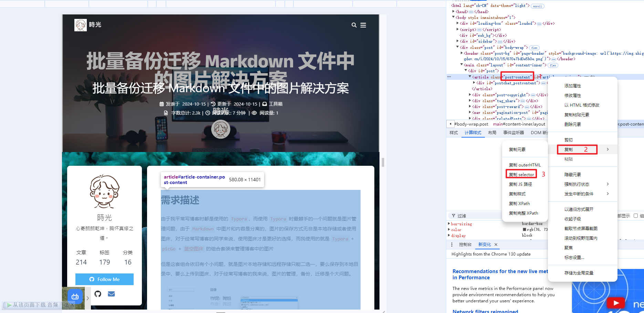The width and height of the screenshot is (644, 313).
Task: Select 添加属性 in the context menu
Action: pyautogui.click(x=572, y=86)
